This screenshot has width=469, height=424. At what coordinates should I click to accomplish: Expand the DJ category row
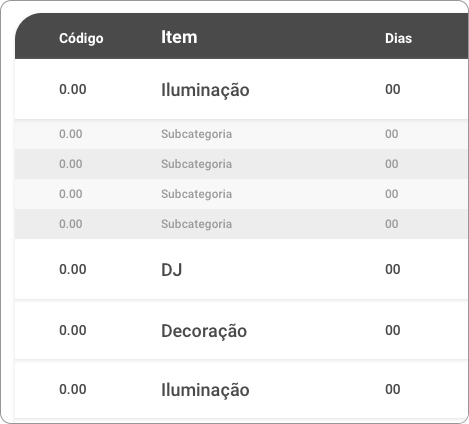click(242, 269)
